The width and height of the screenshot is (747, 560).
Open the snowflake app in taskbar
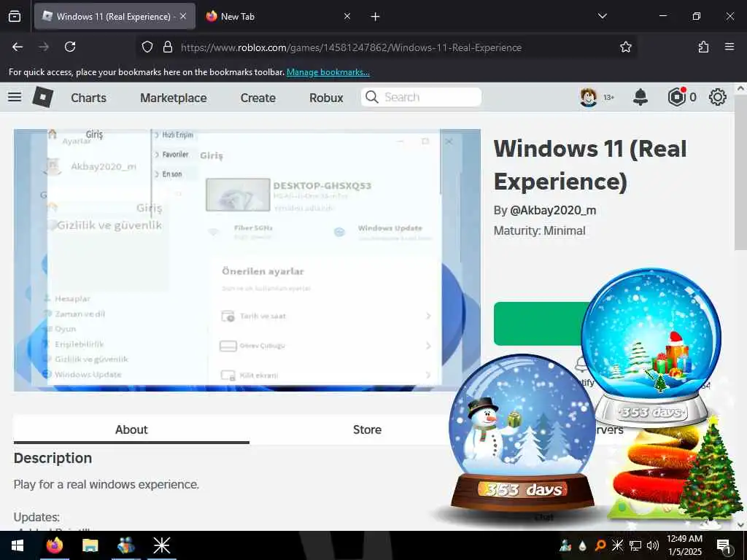(161, 545)
